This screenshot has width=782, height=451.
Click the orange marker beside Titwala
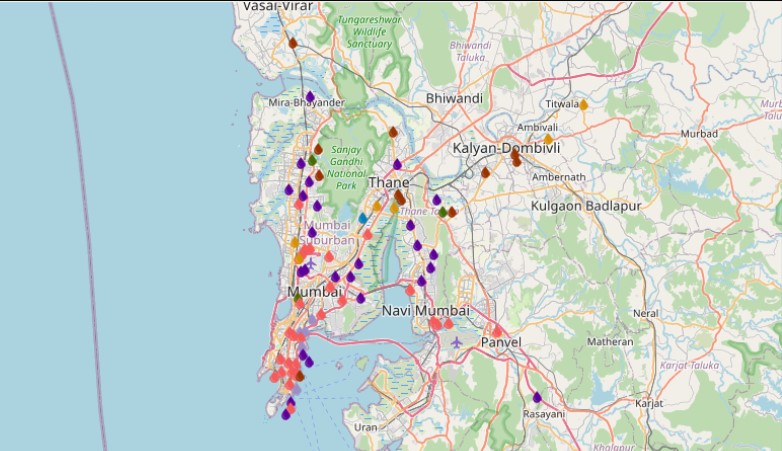(584, 104)
